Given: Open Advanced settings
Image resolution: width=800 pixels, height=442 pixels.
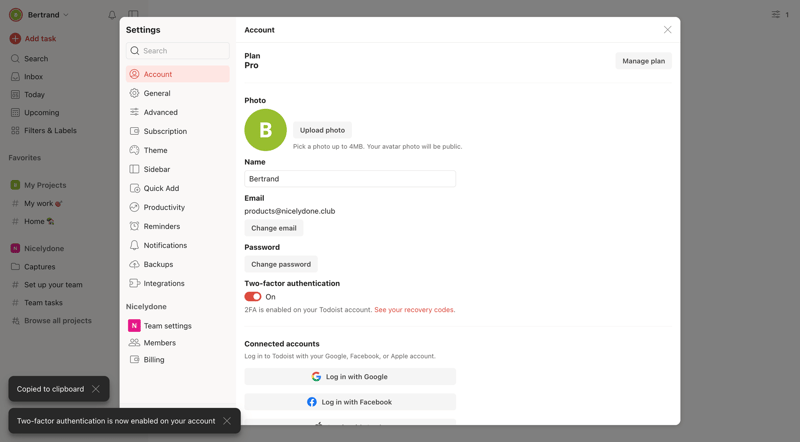Looking at the screenshot, I should [178, 112].
